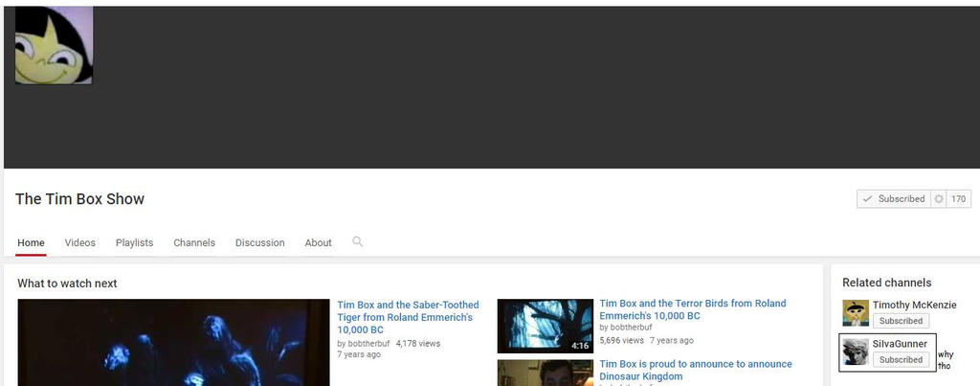Image resolution: width=980 pixels, height=386 pixels.
Task: Click The Tim Box Show channel avatar
Action: coord(54,45)
